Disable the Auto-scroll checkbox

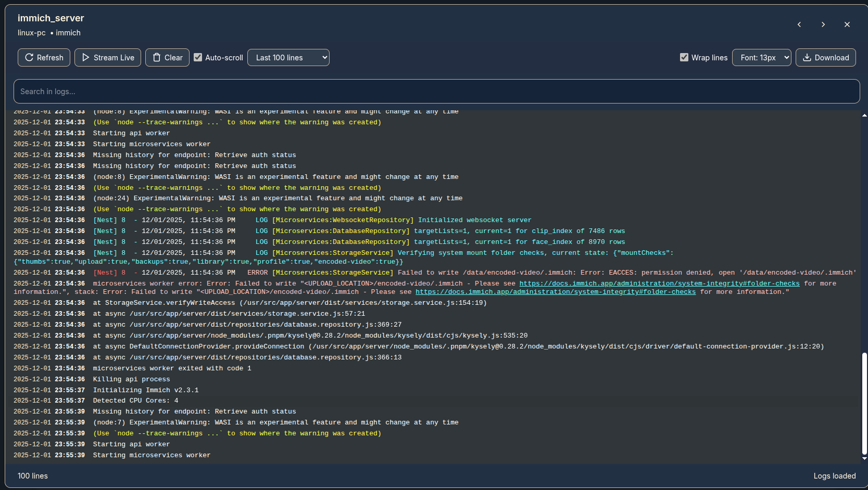click(198, 57)
